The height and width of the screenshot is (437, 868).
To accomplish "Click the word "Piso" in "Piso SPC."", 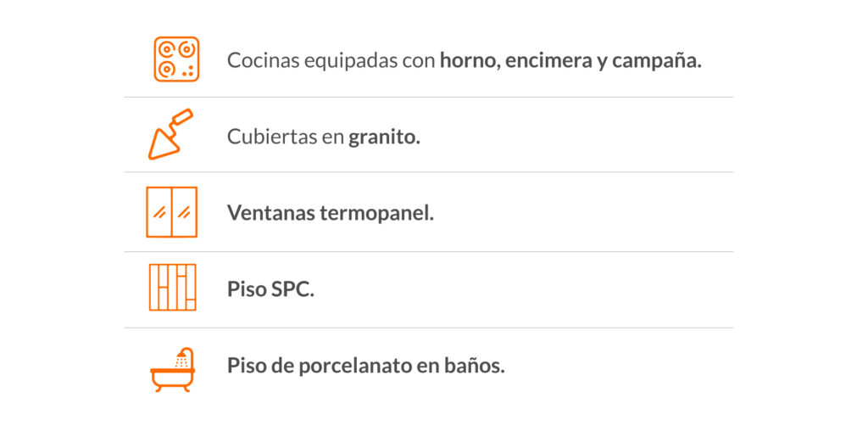I will [247, 289].
